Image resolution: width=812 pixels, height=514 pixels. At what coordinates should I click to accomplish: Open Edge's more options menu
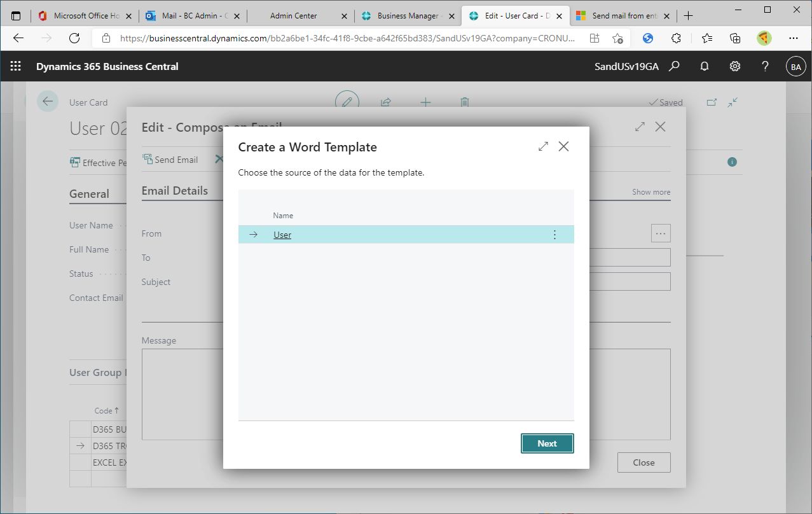click(794, 38)
